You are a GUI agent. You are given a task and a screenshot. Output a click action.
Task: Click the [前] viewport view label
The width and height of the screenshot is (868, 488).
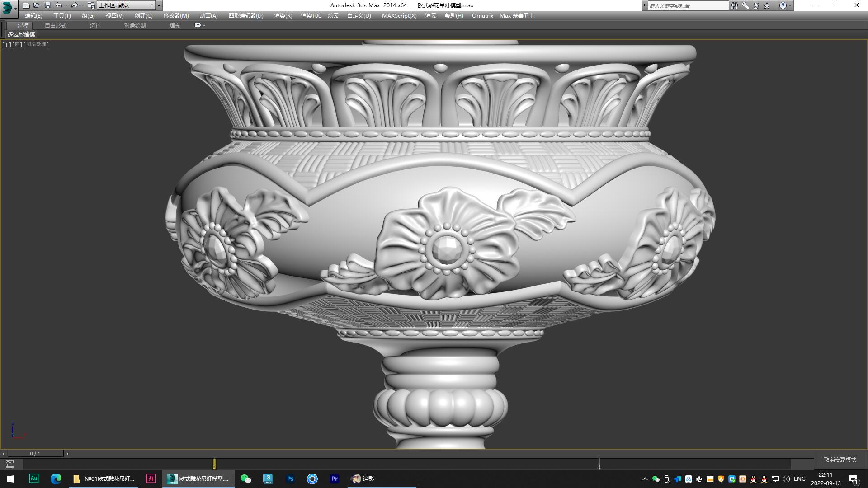pyautogui.click(x=16, y=44)
